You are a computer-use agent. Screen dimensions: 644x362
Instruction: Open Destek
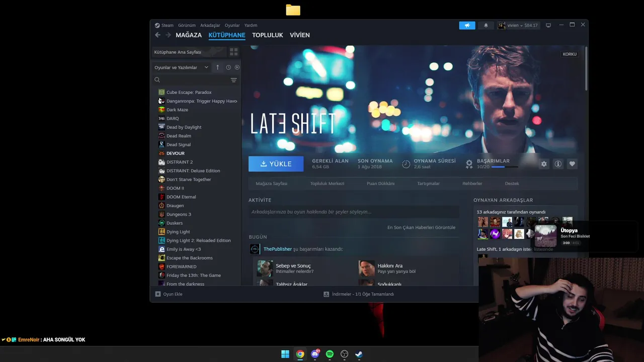pos(512,184)
